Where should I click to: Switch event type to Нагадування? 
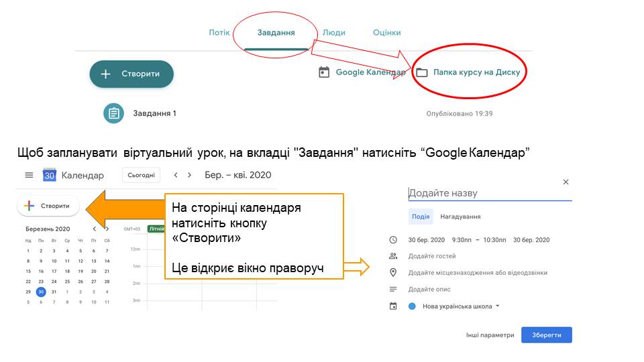[460, 217]
